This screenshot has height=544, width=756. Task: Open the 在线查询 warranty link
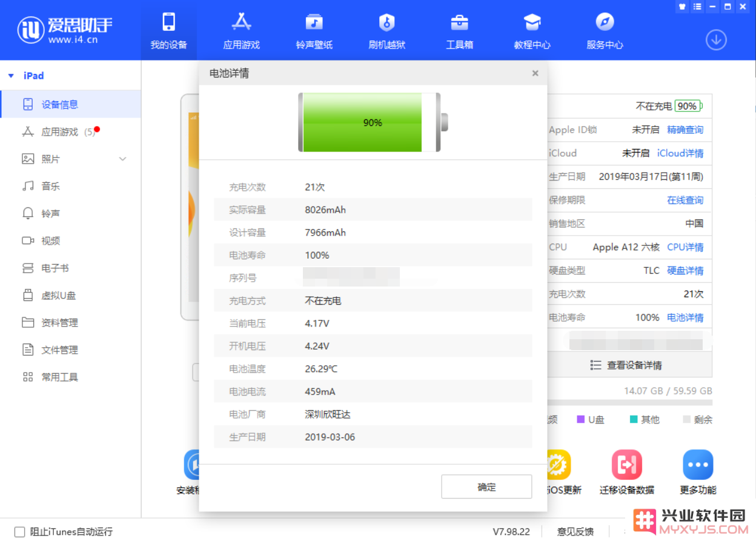pos(685,200)
